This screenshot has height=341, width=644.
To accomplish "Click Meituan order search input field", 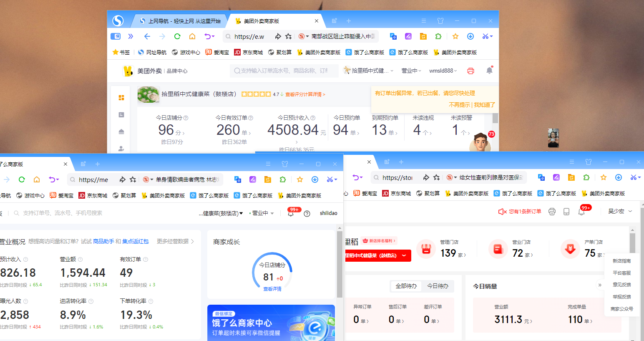I will pos(284,71).
